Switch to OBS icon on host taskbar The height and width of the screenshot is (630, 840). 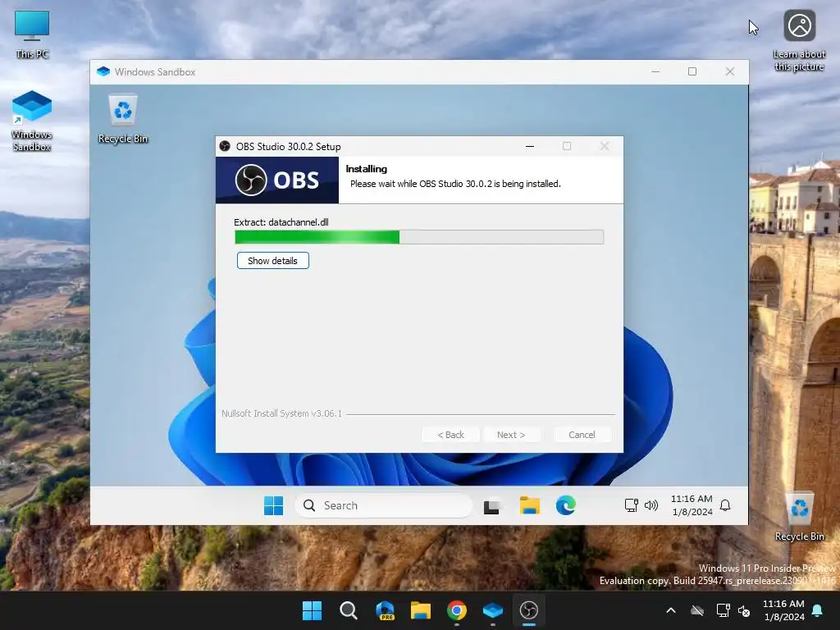pyautogui.click(x=529, y=610)
